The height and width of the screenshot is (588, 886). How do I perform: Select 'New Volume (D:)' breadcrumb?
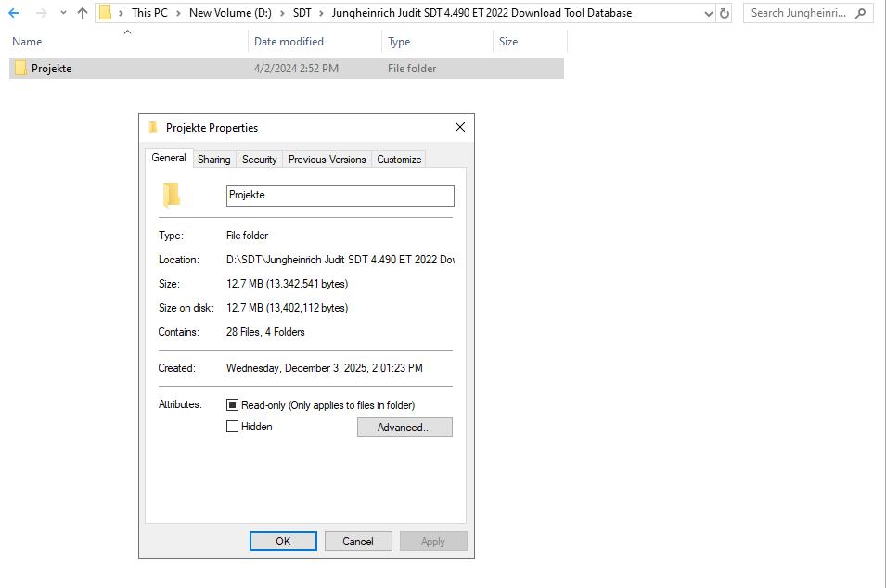230,13
